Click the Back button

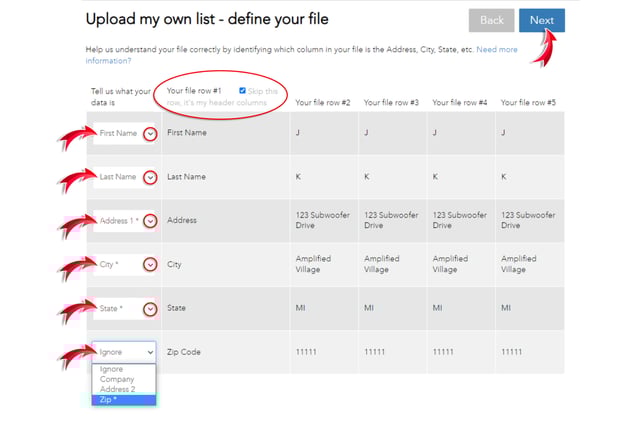(x=491, y=20)
